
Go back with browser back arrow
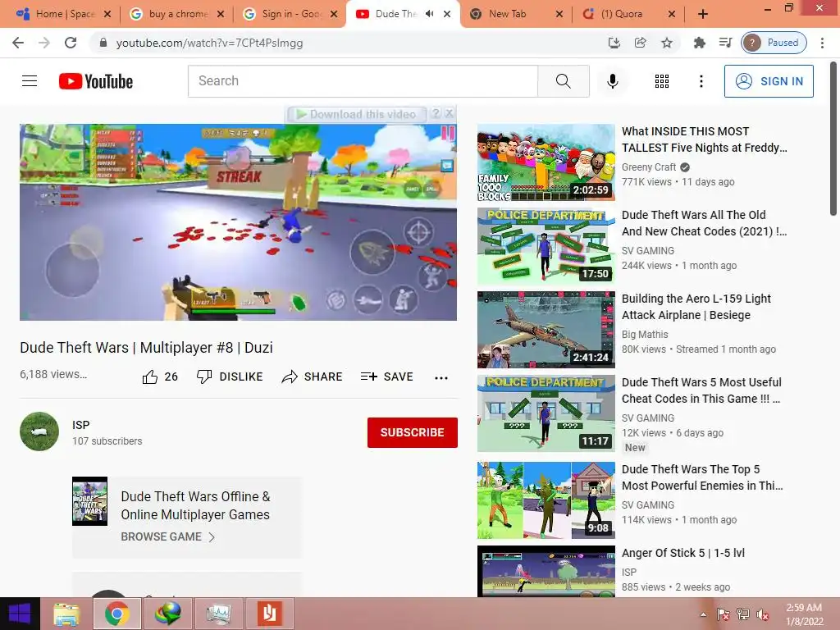(18, 43)
